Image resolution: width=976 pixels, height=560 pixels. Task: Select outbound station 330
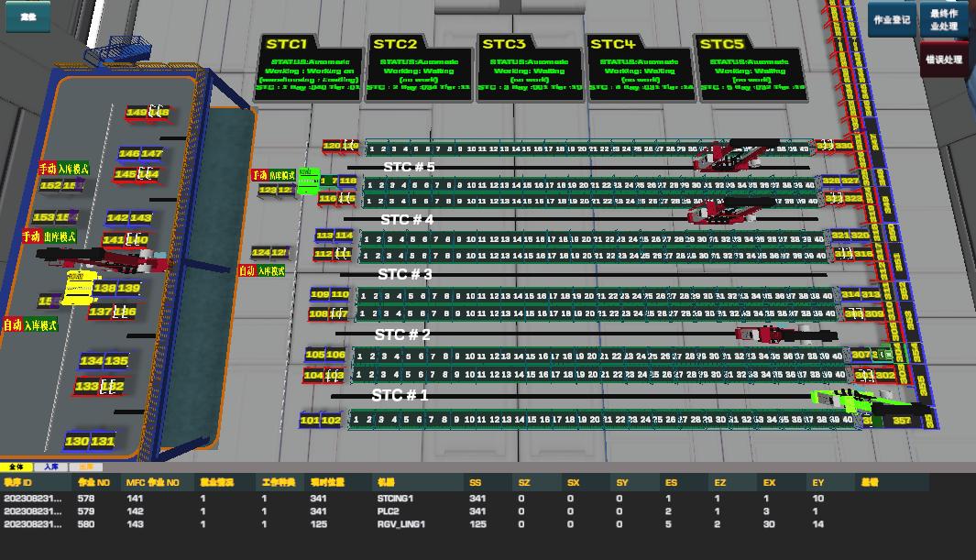tap(844, 146)
